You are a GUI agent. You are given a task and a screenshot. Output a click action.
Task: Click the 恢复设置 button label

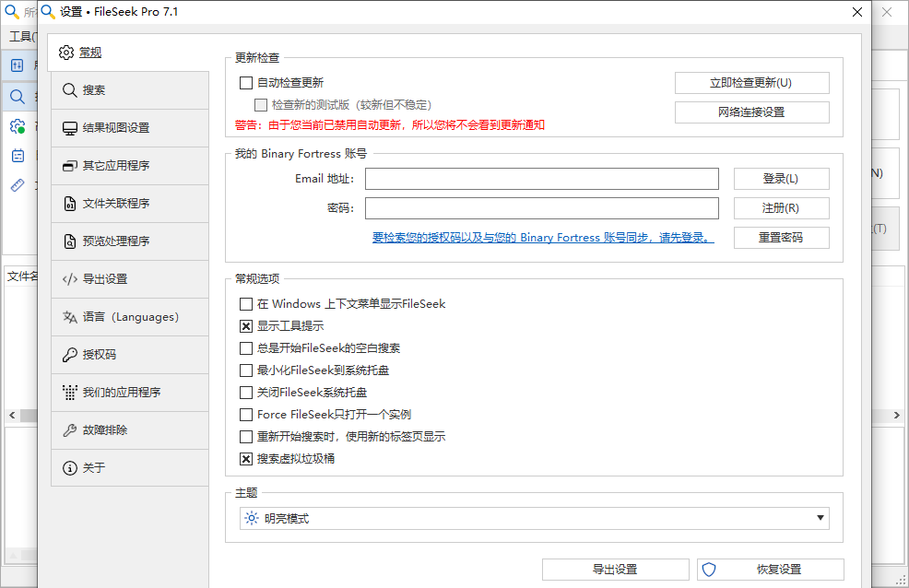coord(779,570)
